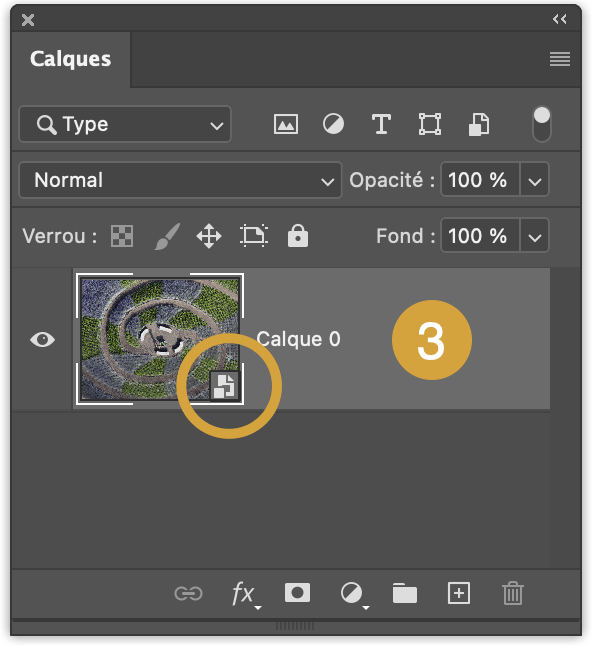The height and width of the screenshot is (650, 592).
Task: Filter by text layers icon
Action: (x=381, y=124)
